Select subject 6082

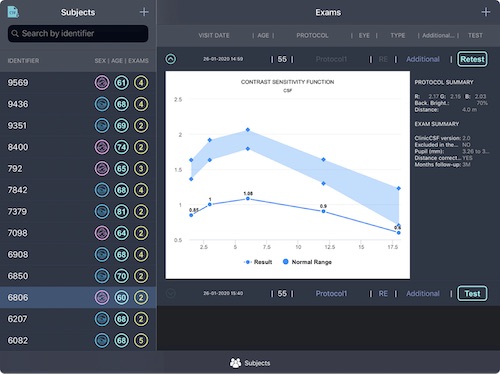[78, 340]
